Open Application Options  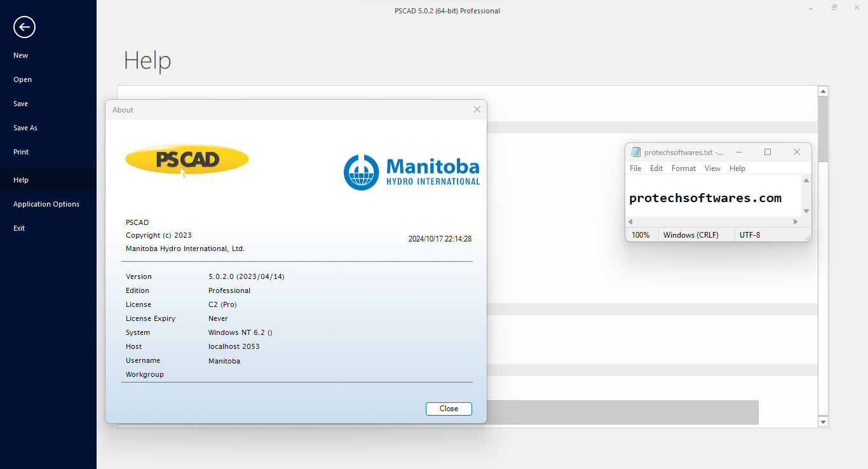point(46,204)
